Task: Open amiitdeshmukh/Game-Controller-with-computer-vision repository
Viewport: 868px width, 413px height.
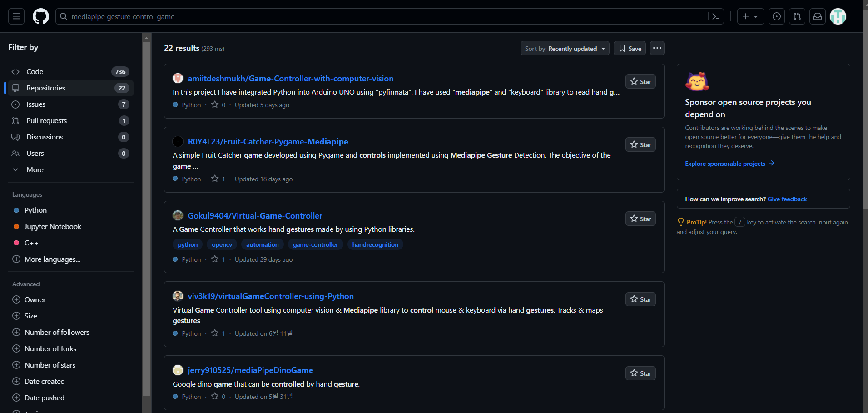Action: pos(291,79)
